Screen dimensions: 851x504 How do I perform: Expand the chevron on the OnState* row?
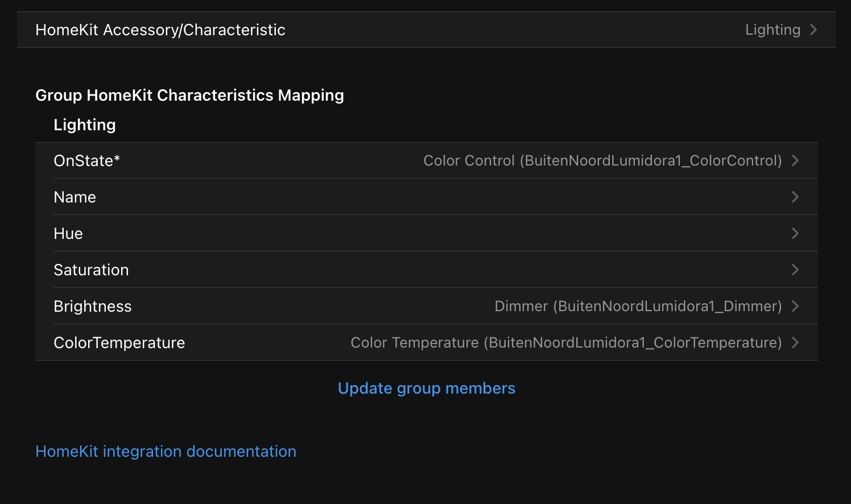[x=795, y=160]
